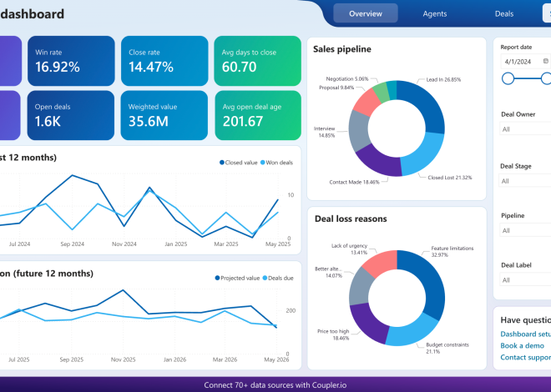551x392 pixels.
Task: Select the Avg open deal age card
Action: click(258, 115)
